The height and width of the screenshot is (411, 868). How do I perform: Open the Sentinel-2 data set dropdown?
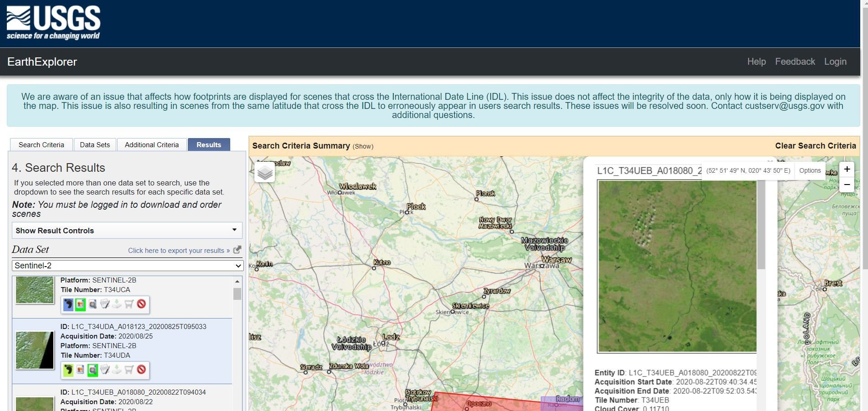[x=127, y=266]
